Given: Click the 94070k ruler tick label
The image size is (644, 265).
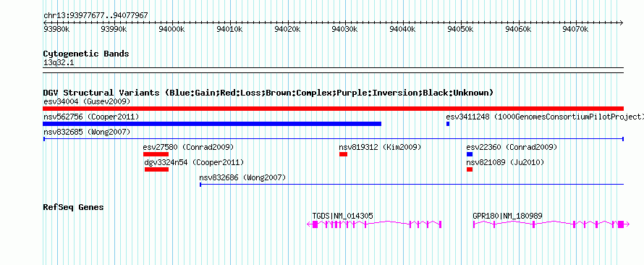Looking at the screenshot, I should coord(576,30).
